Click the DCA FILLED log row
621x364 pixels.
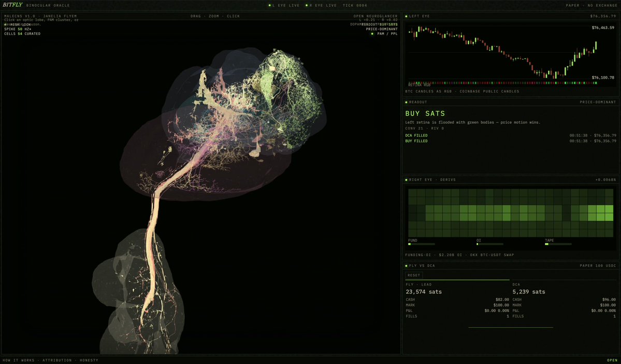(x=511, y=136)
